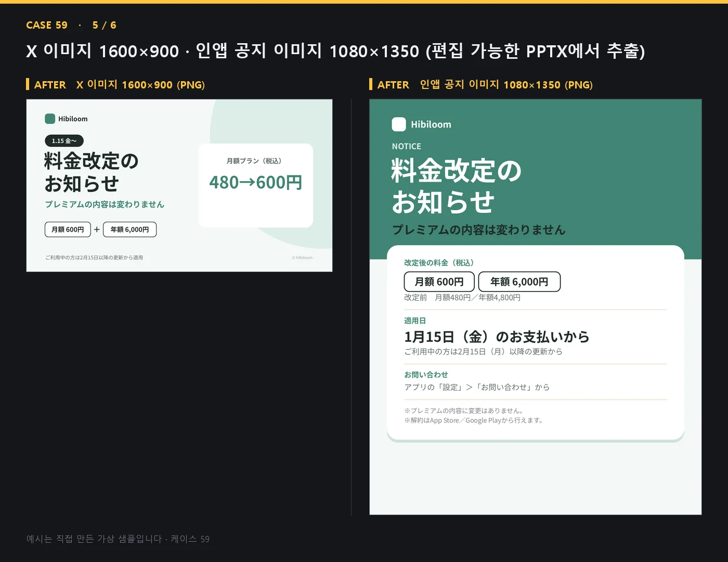The height and width of the screenshot is (562, 728).
Task: Click 'AFTER 인앱 공지 이미지 1080×1350 (PNG)' label
Action: tap(485, 85)
